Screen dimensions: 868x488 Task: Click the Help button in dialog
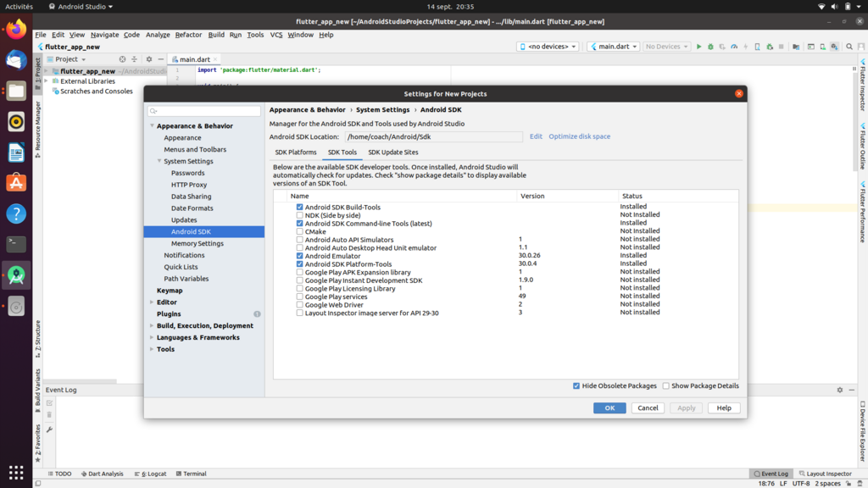[724, 408]
